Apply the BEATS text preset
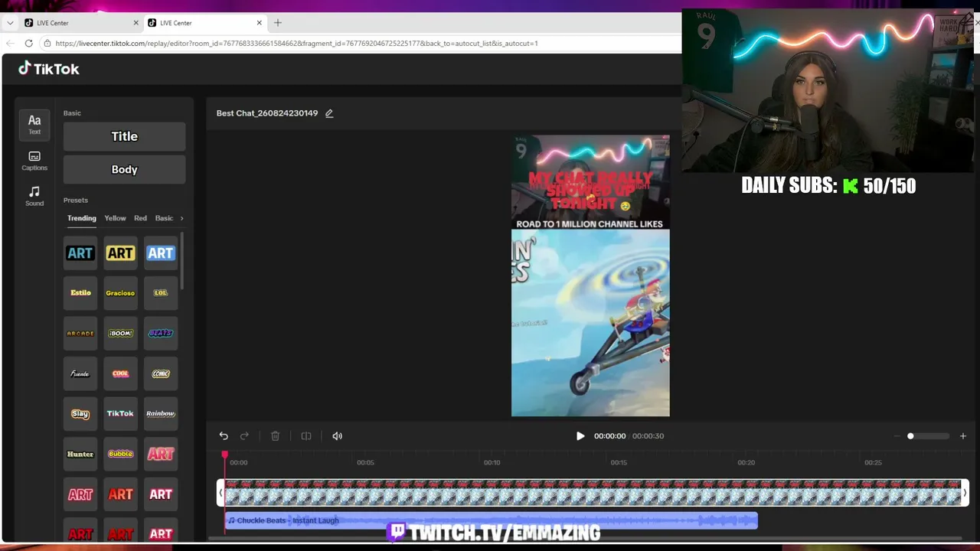 coord(161,334)
